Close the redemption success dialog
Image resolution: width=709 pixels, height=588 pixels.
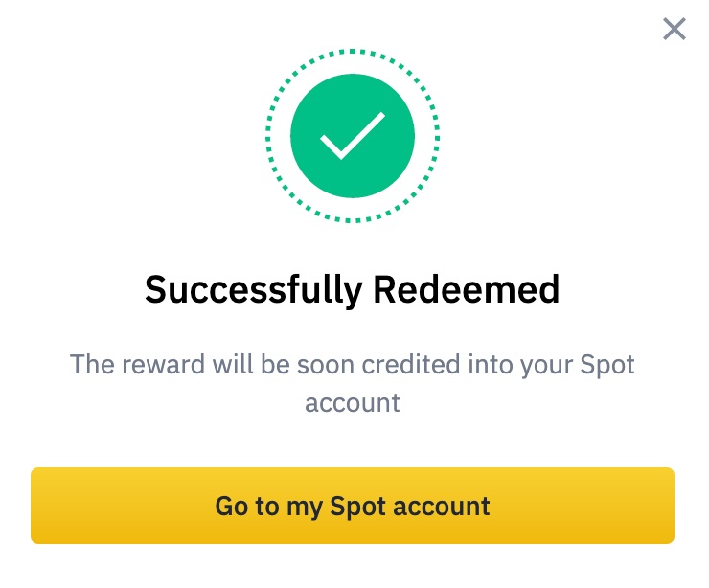pyautogui.click(x=675, y=30)
